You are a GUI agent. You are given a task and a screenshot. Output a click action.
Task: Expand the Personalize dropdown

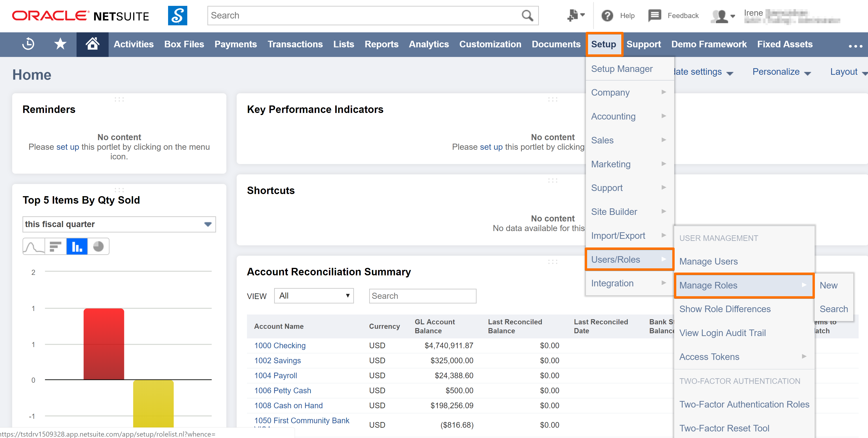[x=781, y=72]
